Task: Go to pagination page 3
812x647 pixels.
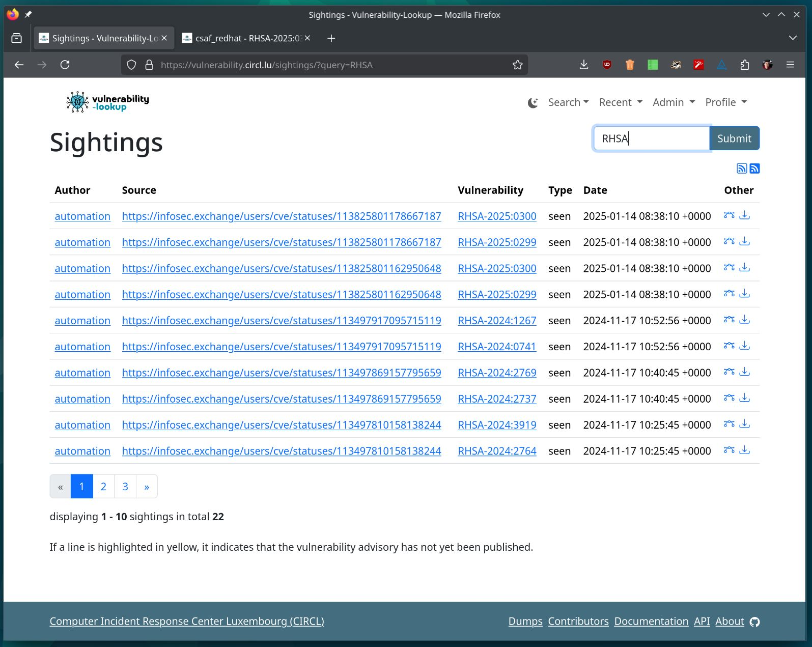Action: 125,487
